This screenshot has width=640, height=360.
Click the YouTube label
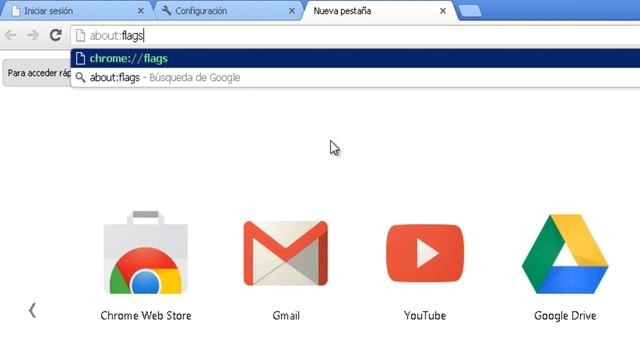(425, 316)
